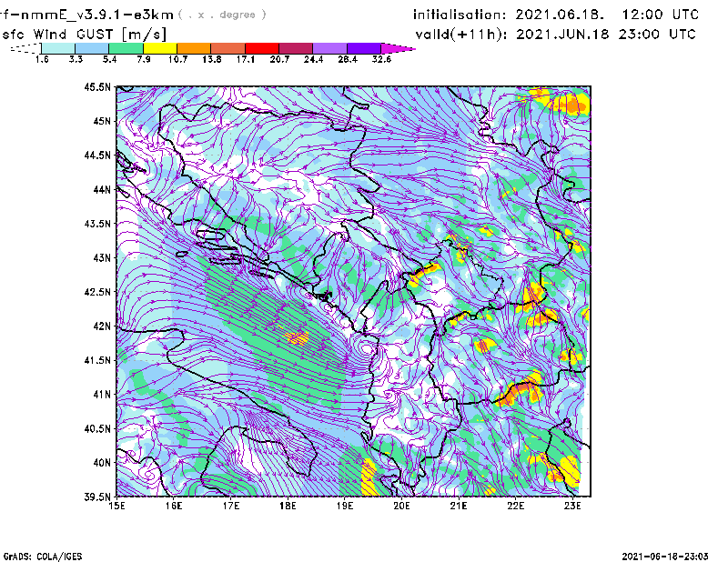728x562 pixels.
Task: Click the legend value '1.6'
Action: [x=42, y=59]
